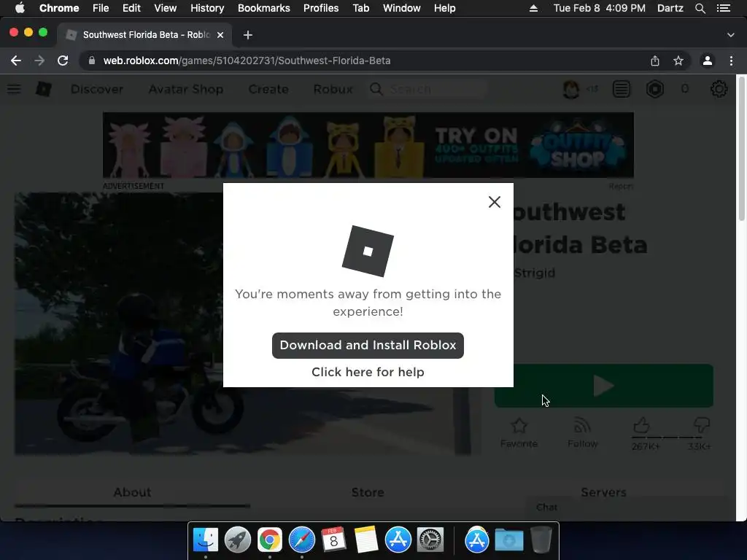Click the Outfit Shop advertisement banner
747x560 pixels.
pos(368,145)
